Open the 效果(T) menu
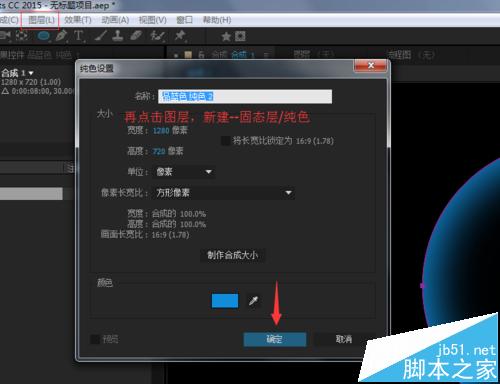This screenshot has height=384, width=500. pyautogui.click(x=77, y=20)
